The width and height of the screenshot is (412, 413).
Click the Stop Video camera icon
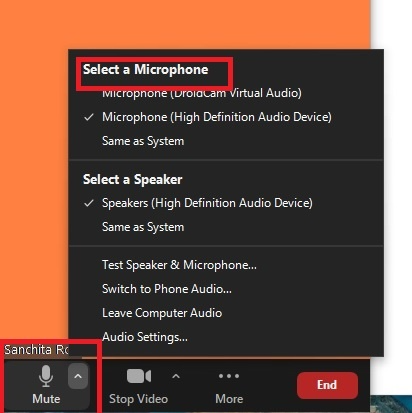pyautogui.click(x=139, y=376)
